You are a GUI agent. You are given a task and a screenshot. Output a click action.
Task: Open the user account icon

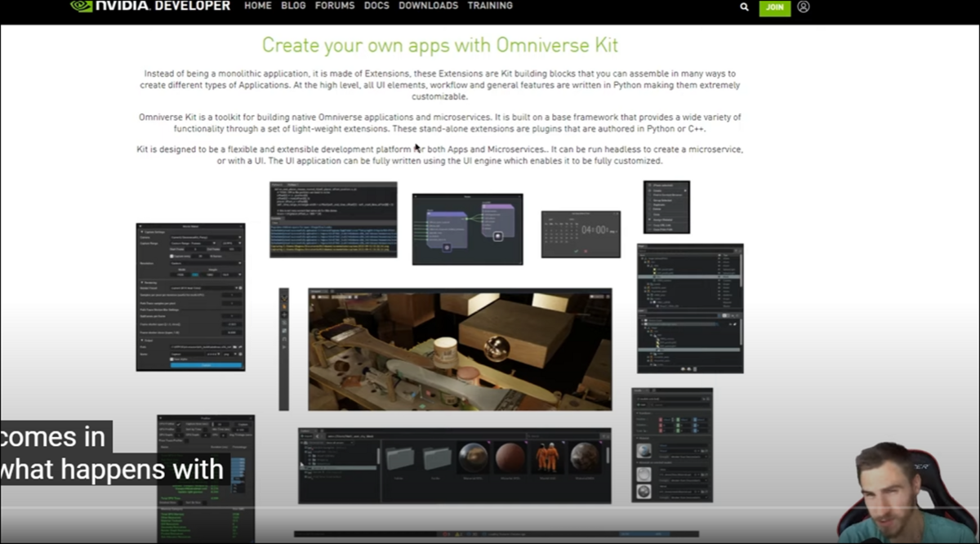point(804,7)
